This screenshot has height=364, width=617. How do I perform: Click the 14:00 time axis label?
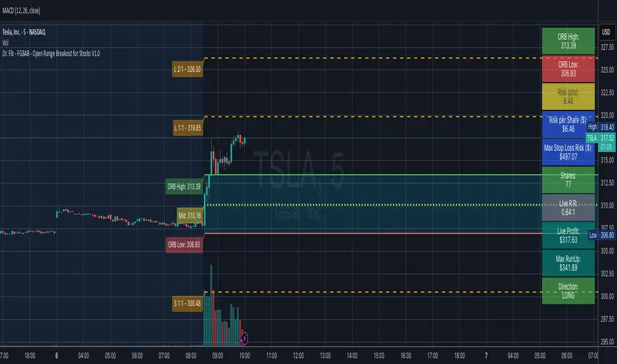(352, 356)
